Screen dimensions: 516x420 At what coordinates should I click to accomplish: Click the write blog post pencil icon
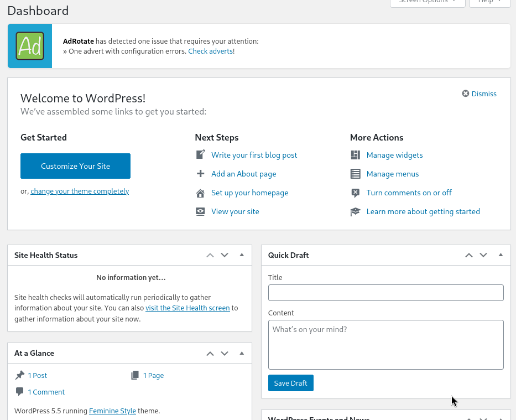pyautogui.click(x=201, y=155)
